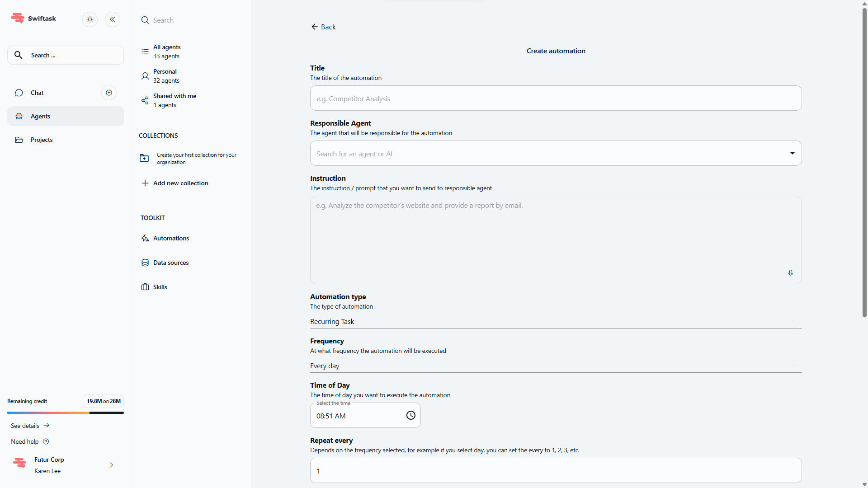Click the remaining credit progress bar
The height and width of the screenshot is (488, 868).
[65, 413]
